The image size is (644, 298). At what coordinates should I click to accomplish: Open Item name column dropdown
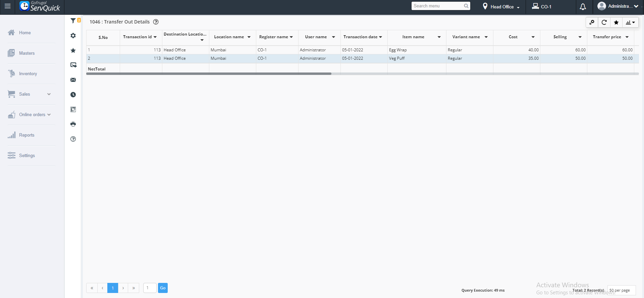click(x=439, y=37)
